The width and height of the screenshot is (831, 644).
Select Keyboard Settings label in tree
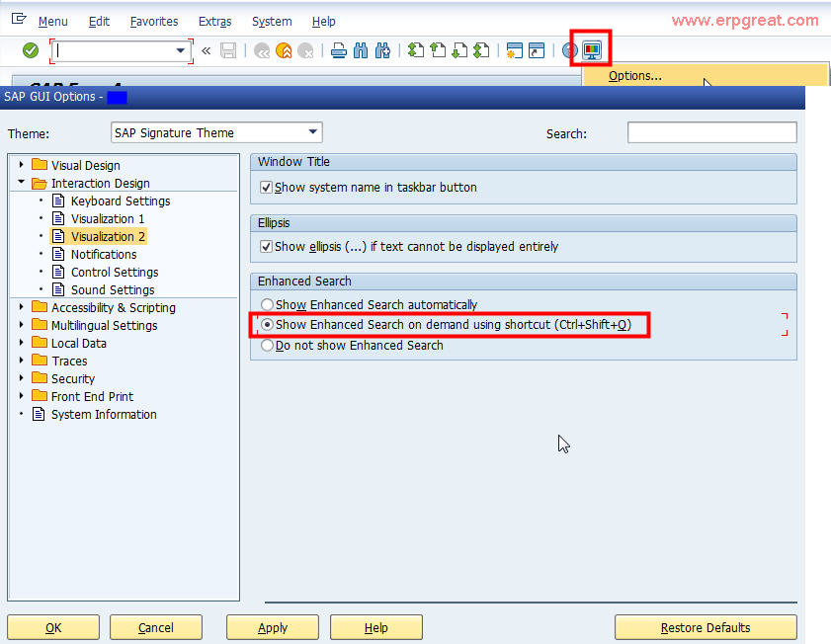pyautogui.click(x=121, y=201)
